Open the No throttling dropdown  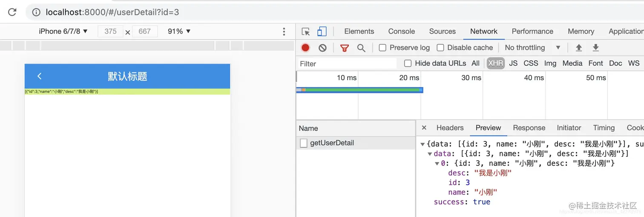click(x=532, y=48)
